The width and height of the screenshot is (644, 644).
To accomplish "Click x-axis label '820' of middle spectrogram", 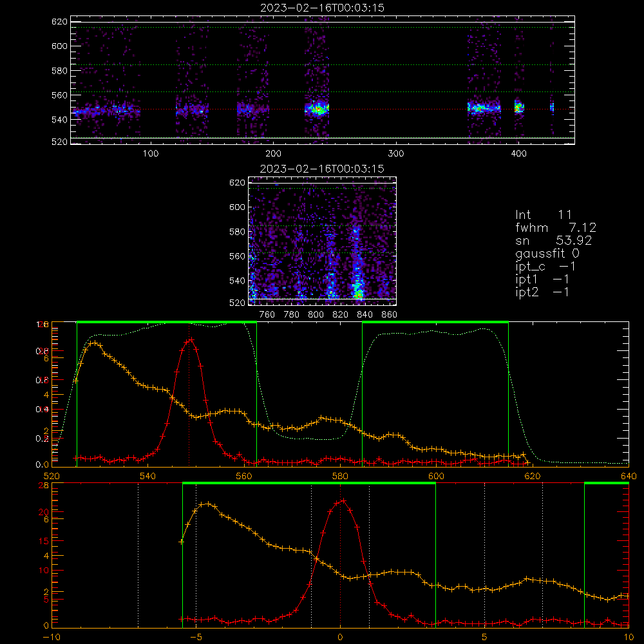I will click(x=341, y=315).
